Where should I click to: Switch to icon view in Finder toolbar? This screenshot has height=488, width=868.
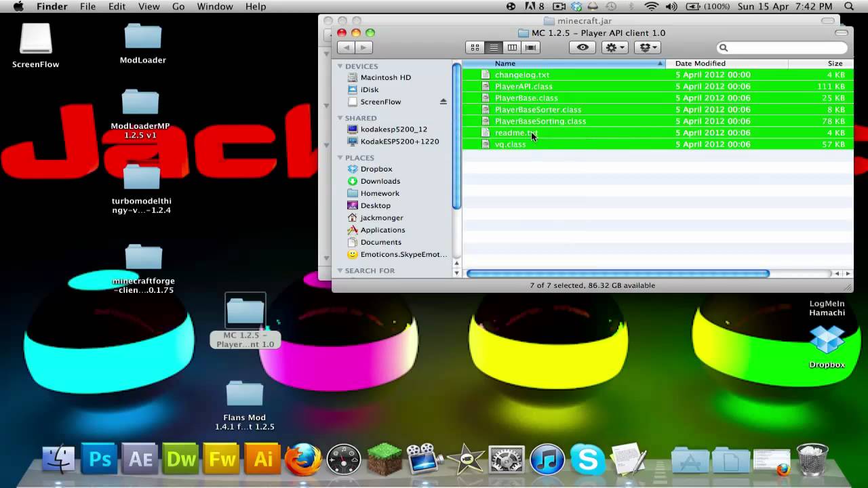click(x=475, y=47)
